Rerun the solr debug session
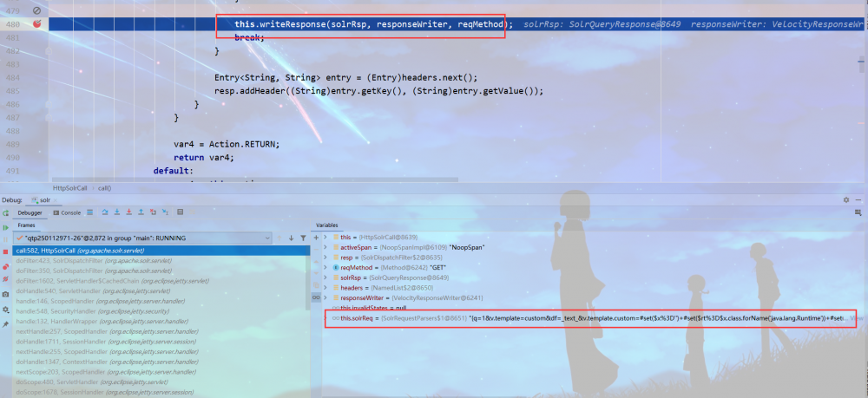Screen dimensions: 868x398 (5, 212)
